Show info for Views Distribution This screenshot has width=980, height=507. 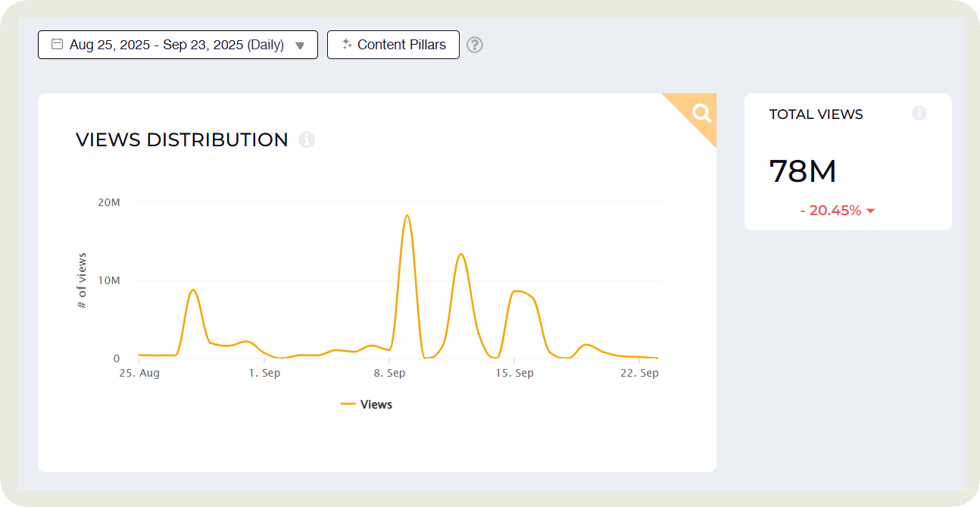tap(307, 139)
